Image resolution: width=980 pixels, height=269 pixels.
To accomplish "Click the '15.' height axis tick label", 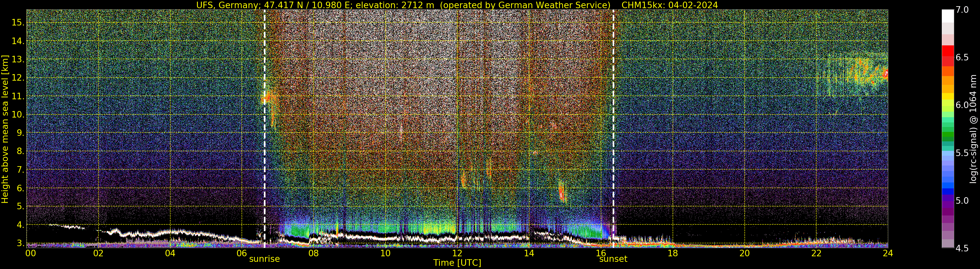I will (18, 23).
